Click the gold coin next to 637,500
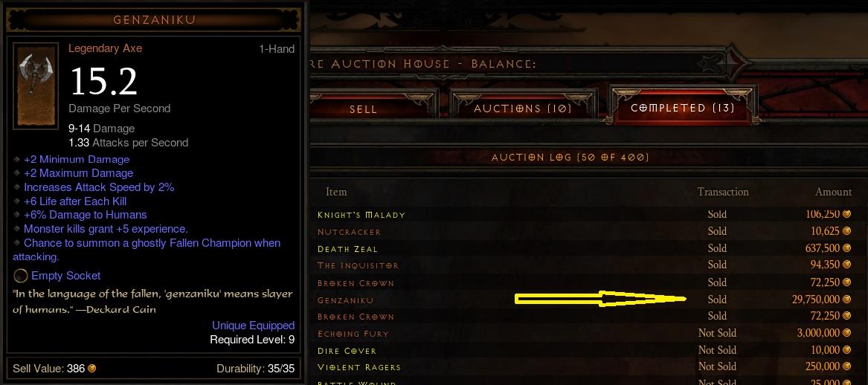 [x=846, y=248]
